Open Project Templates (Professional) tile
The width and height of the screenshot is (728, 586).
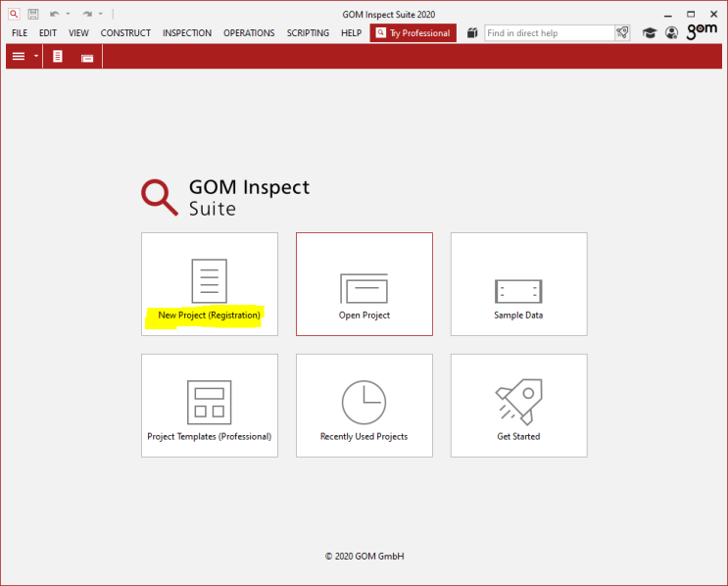point(209,406)
